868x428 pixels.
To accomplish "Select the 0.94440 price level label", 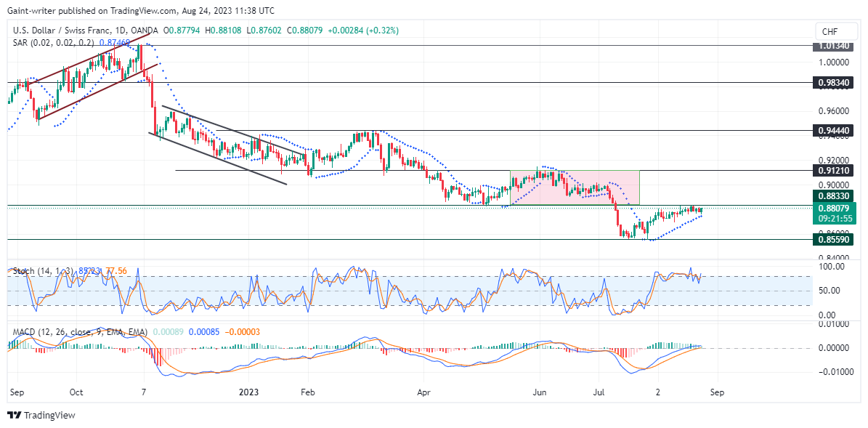I will coord(835,131).
